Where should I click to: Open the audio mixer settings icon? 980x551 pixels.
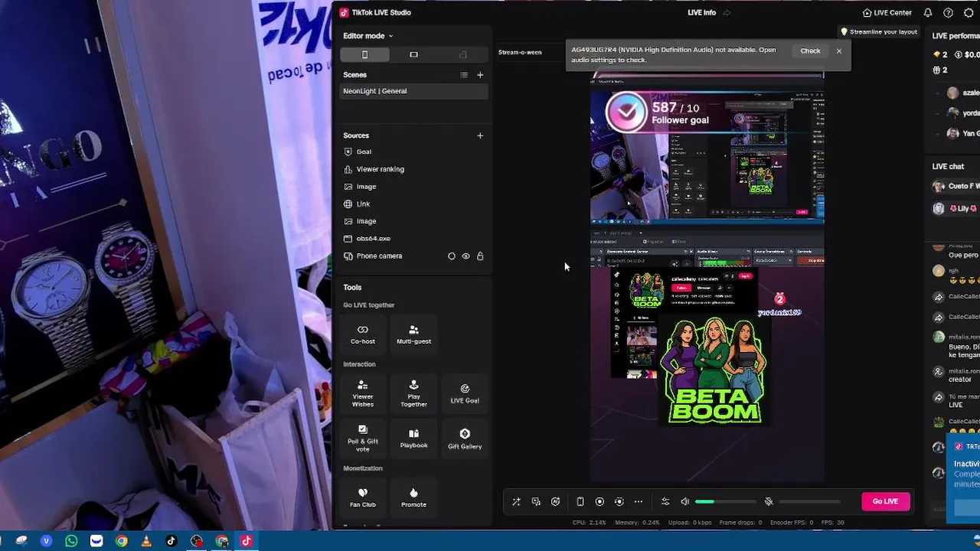click(665, 502)
